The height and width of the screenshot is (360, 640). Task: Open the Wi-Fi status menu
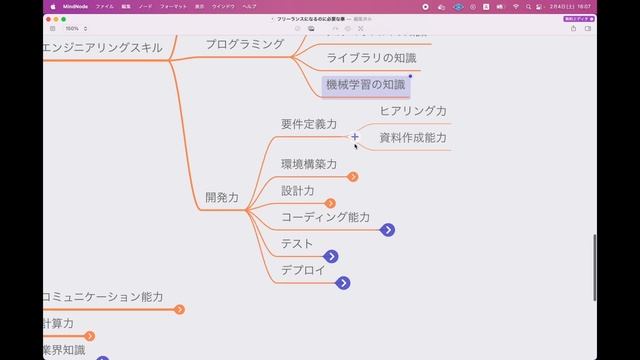coord(516,7)
